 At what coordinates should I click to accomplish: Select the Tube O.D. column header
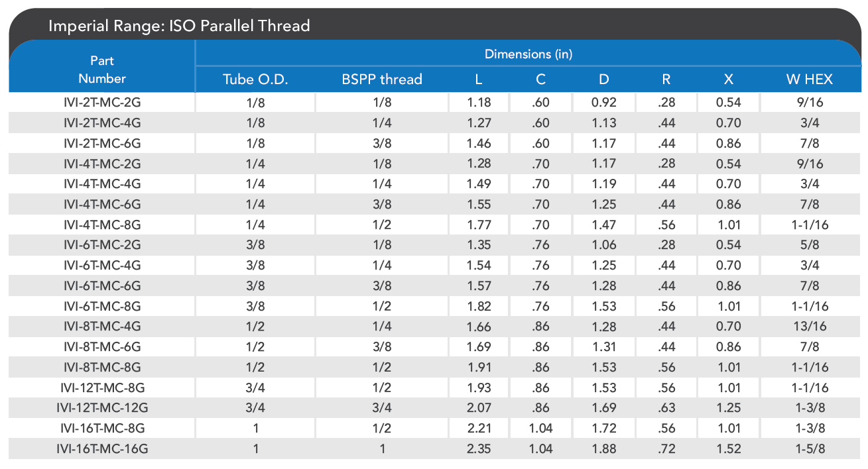point(255,79)
